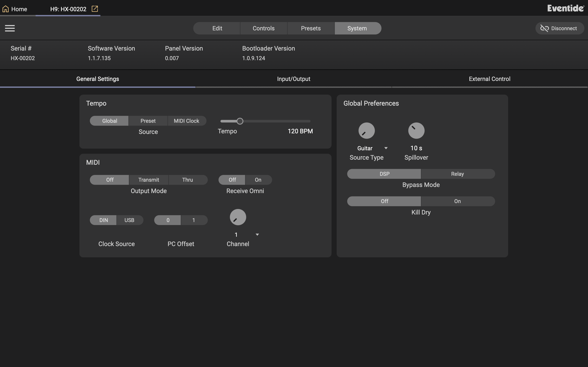Screen dimensions: 588x367
Task: Click the MIDI Channel knob
Action: [x=238, y=217]
